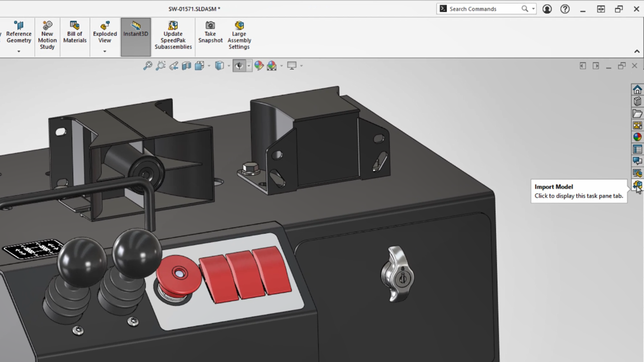This screenshot has height=362, width=644.
Task: Open the Display Style dropdown arrow
Action: click(228, 65)
